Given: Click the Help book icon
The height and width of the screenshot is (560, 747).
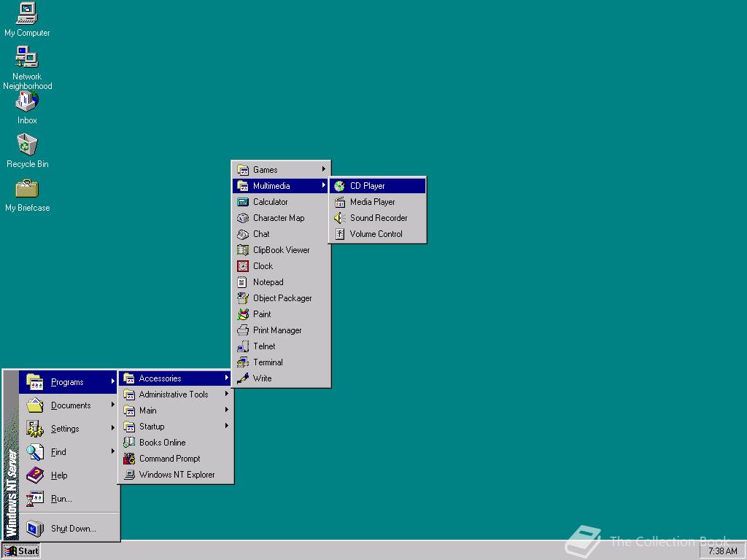Looking at the screenshot, I should [35, 475].
